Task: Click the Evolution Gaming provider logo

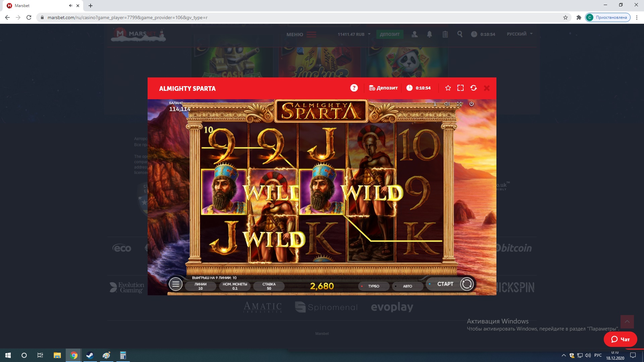Action: point(127,287)
